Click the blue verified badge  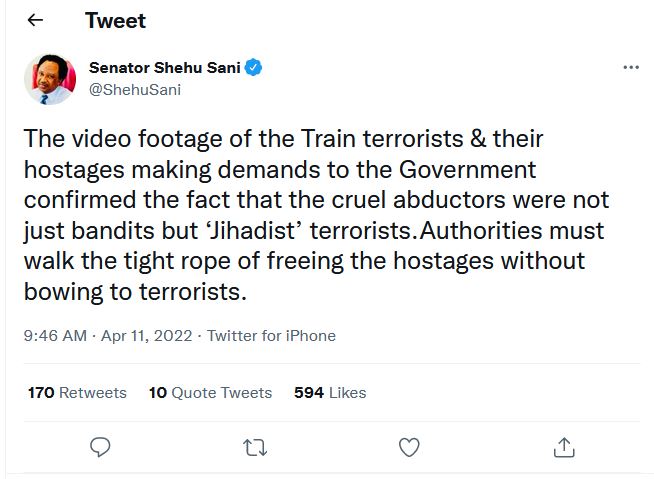click(x=254, y=68)
